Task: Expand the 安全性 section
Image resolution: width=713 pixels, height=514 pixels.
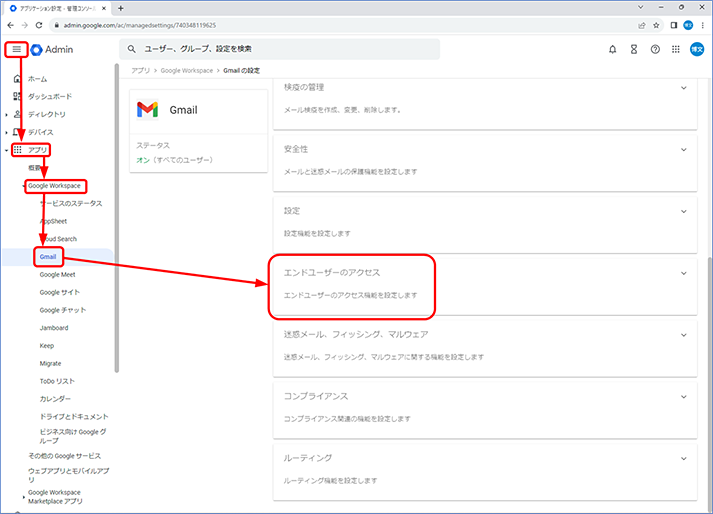Action: click(683, 150)
